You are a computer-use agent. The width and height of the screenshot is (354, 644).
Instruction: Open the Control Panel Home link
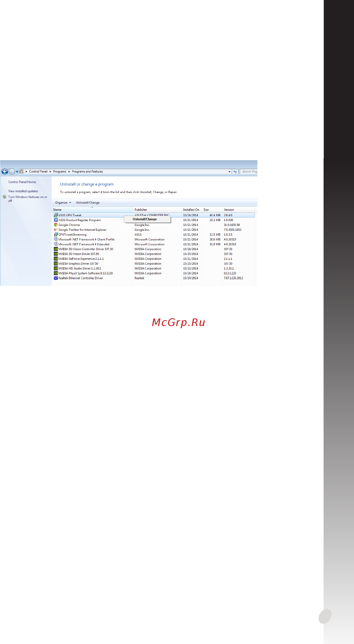coord(22,182)
